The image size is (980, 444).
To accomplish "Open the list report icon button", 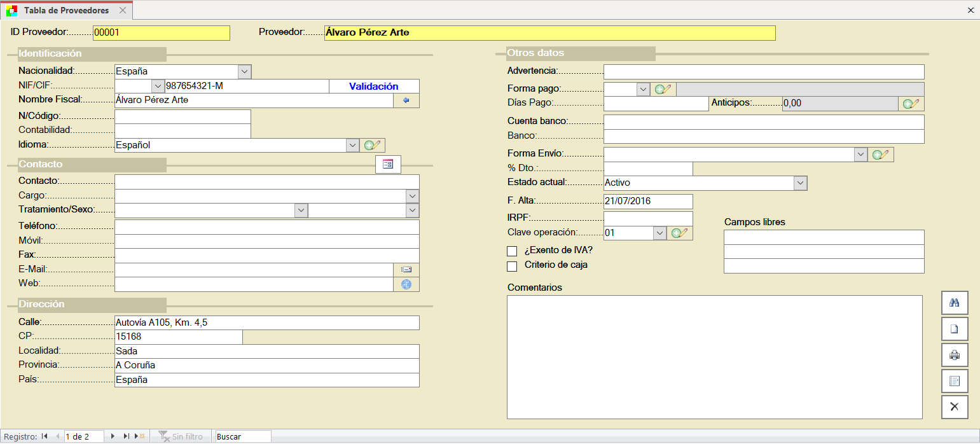I will 954,381.
